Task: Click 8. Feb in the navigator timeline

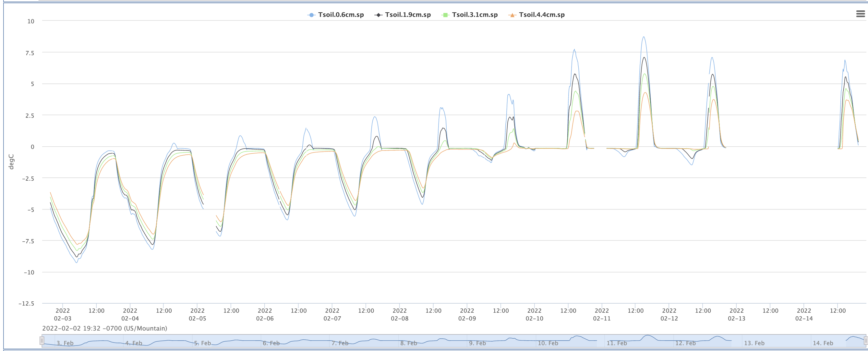Action: (408, 343)
